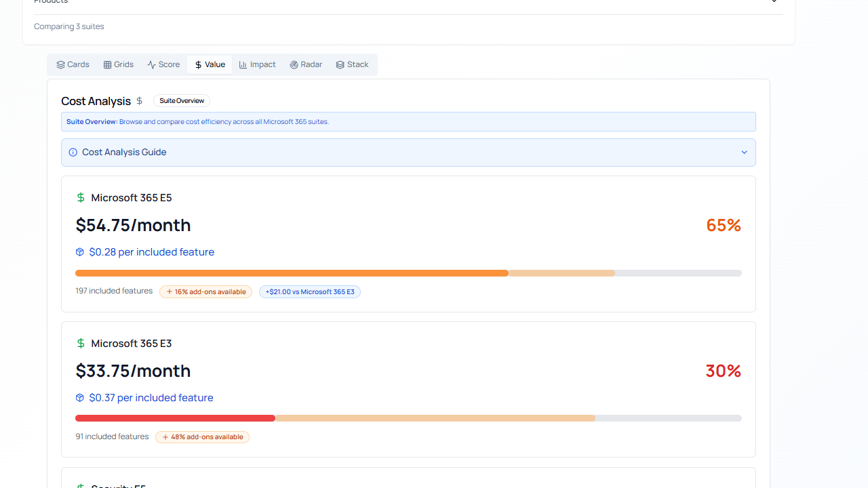The width and height of the screenshot is (868, 488).
Task: Click the cube icon beside $0.37 per feature
Action: (x=80, y=398)
